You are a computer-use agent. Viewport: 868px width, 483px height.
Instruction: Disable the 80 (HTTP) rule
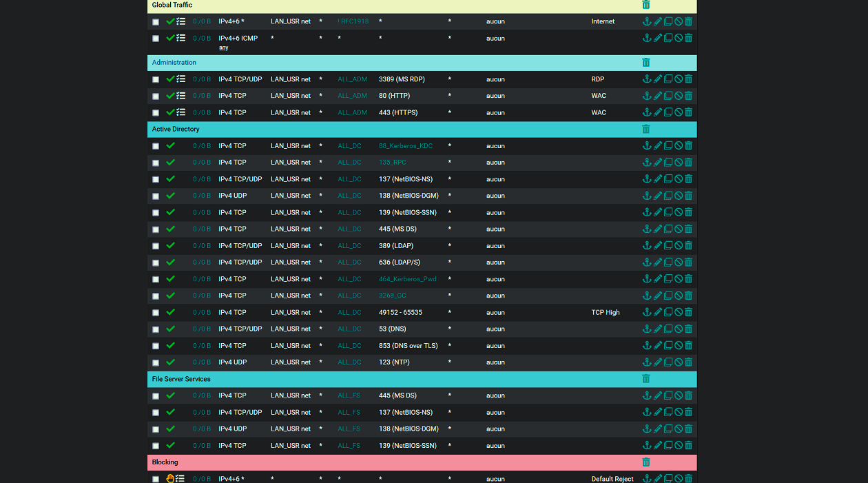click(679, 96)
